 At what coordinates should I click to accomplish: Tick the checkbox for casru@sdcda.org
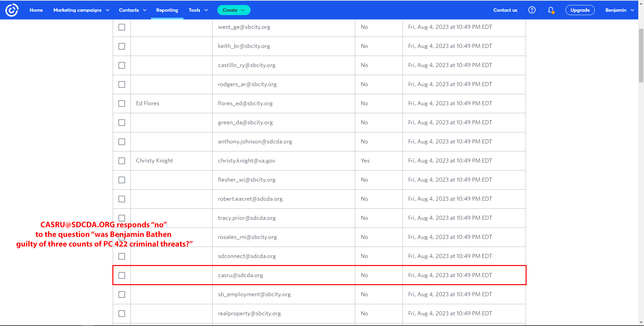pyautogui.click(x=122, y=275)
